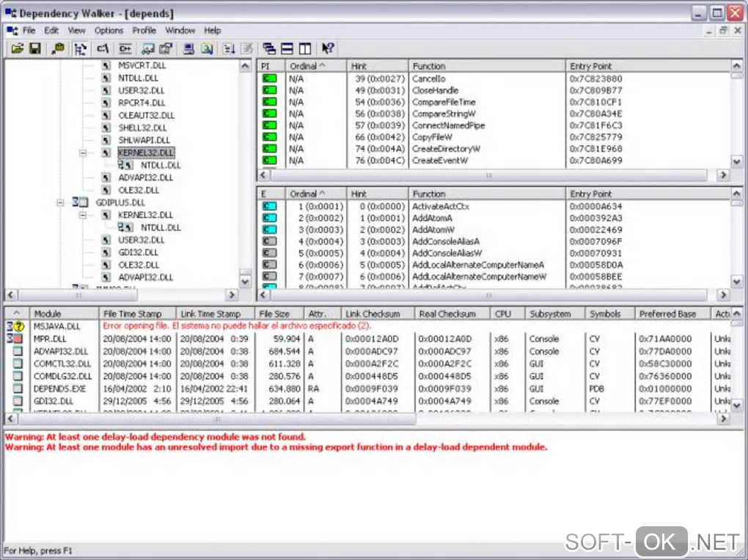Open the Options menu
The image size is (748, 560).
[x=109, y=31]
